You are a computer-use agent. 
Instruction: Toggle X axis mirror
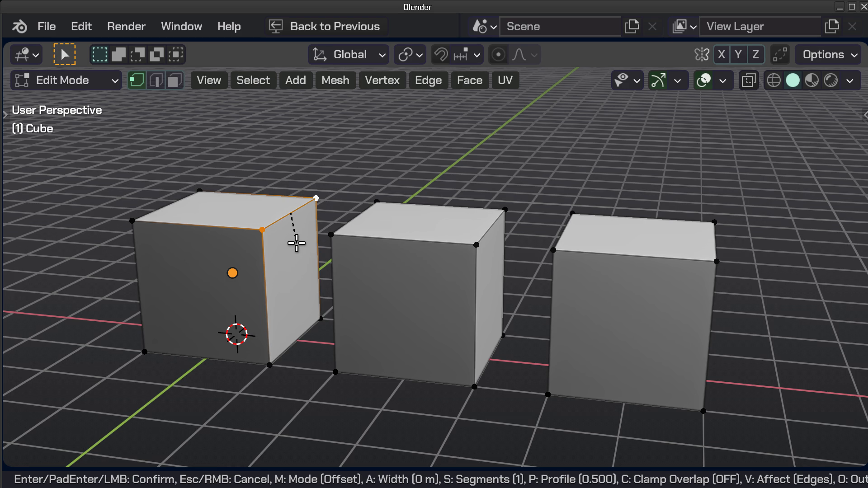pyautogui.click(x=722, y=55)
